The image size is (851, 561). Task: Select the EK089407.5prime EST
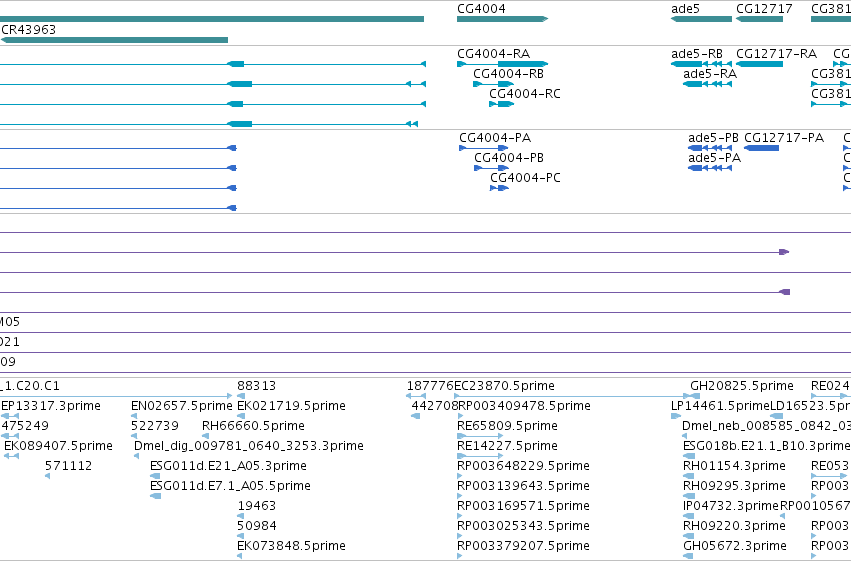(11, 456)
